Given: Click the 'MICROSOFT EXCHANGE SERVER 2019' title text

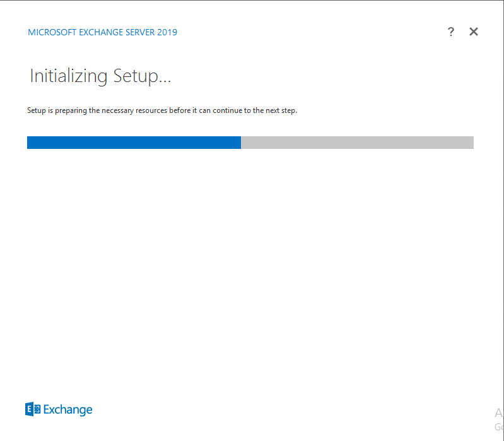Looking at the screenshot, I should (x=103, y=32).
